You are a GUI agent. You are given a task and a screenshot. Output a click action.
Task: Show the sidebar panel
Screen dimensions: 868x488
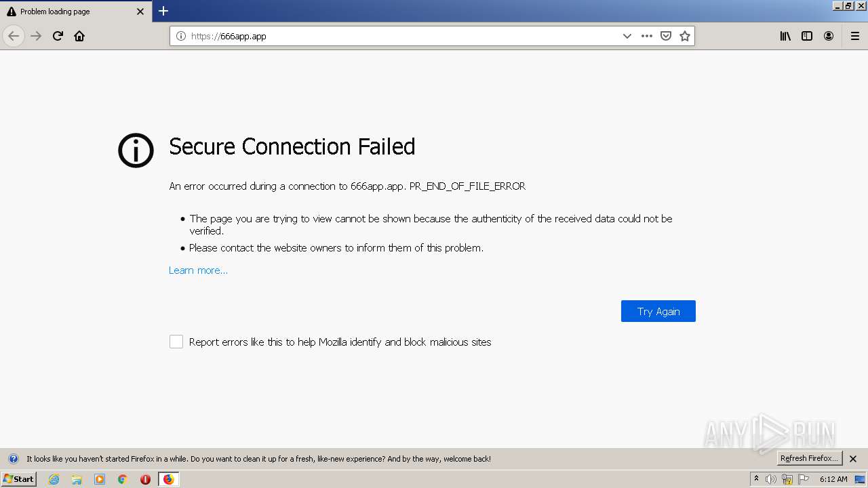(x=807, y=36)
